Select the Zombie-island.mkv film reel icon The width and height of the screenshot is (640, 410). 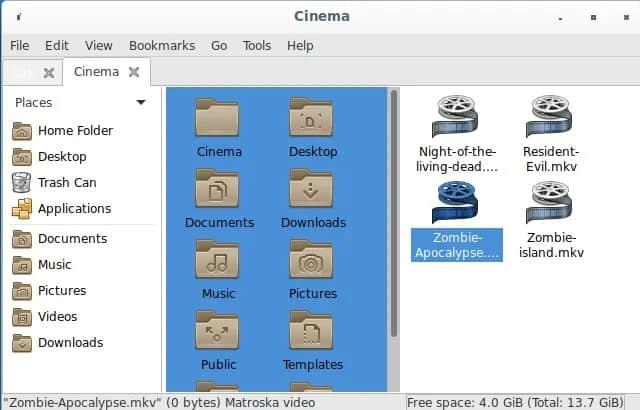click(x=549, y=204)
